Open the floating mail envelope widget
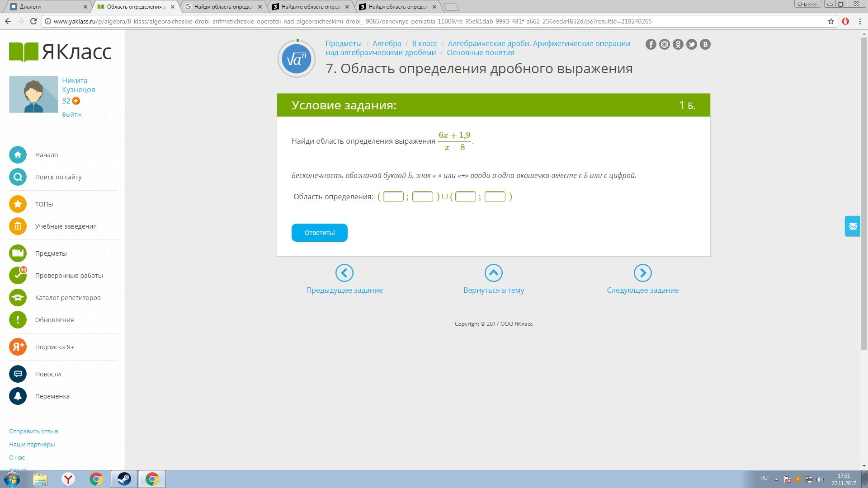Image resolution: width=868 pixels, height=488 pixels. 853,226
